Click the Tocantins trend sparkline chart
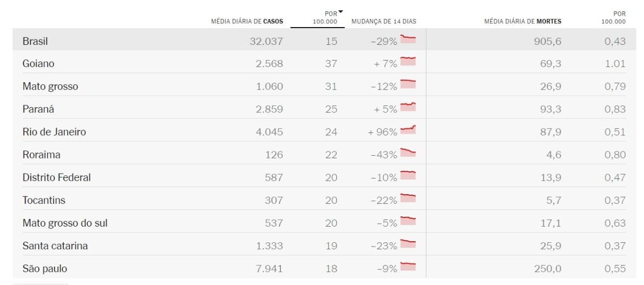The height and width of the screenshot is (285, 644). coord(408,198)
